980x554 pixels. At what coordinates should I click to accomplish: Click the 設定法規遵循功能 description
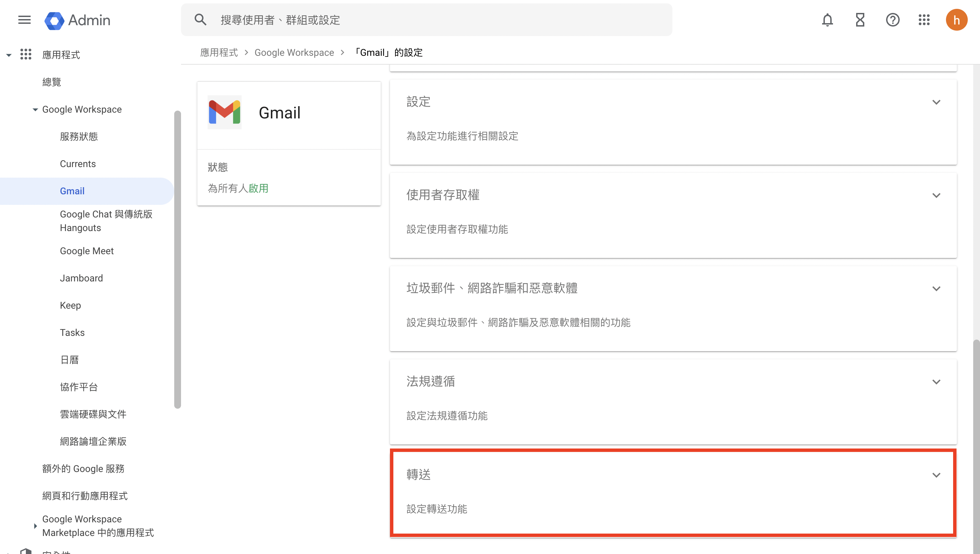(x=447, y=415)
